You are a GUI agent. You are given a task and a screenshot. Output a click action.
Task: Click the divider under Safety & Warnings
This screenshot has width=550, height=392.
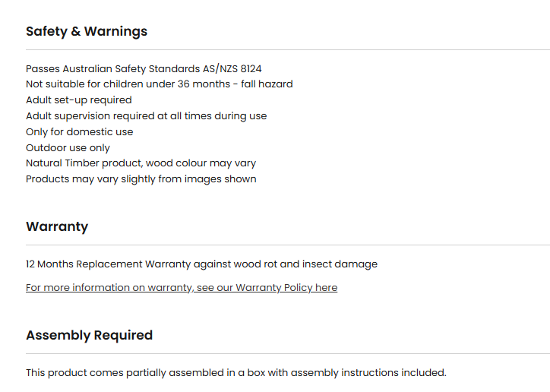coord(287,50)
